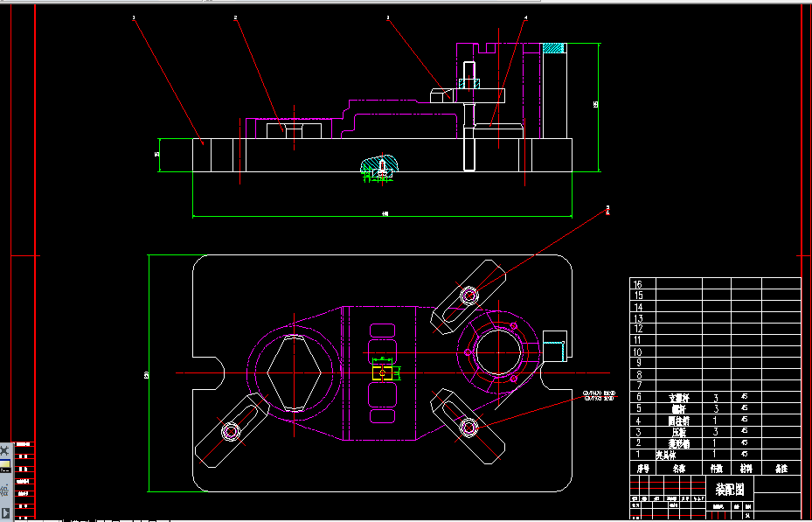Select the 序号 header cell
The width and height of the screenshot is (812, 522).
coord(642,469)
